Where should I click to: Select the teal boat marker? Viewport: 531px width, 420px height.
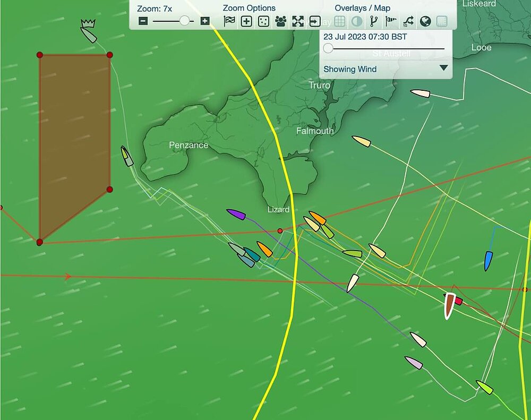(x=252, y=255)
